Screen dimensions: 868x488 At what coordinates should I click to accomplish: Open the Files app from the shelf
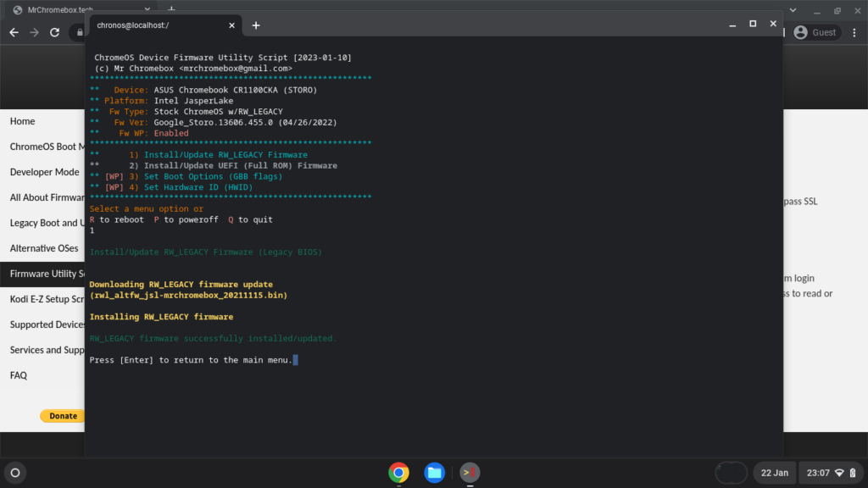click(434, 473)
